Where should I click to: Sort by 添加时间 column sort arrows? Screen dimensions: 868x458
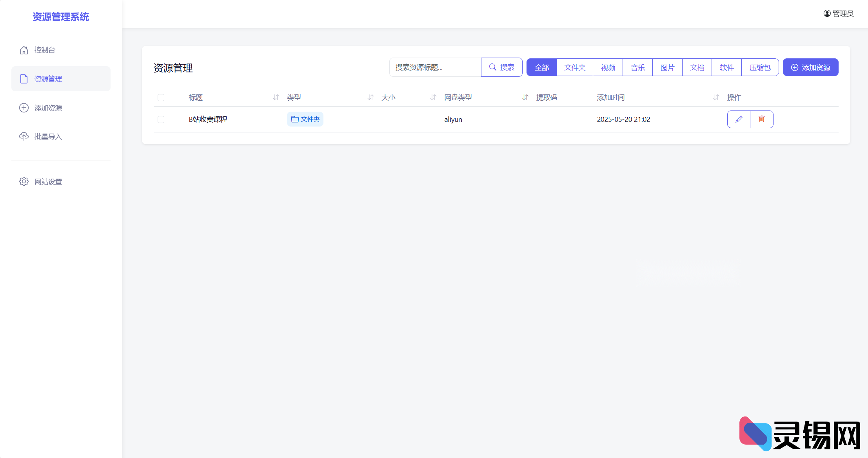click(716, 97)
